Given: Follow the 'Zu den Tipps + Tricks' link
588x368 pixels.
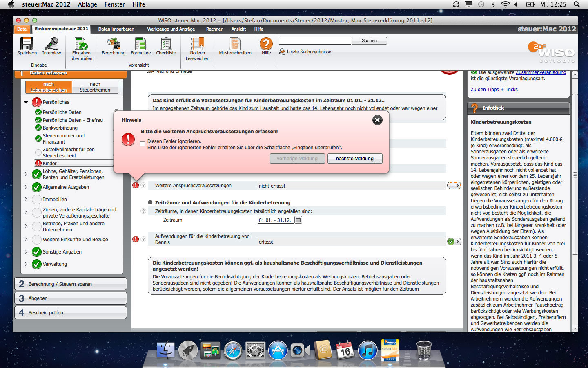Looking at the screenshot, I should 494,90.
